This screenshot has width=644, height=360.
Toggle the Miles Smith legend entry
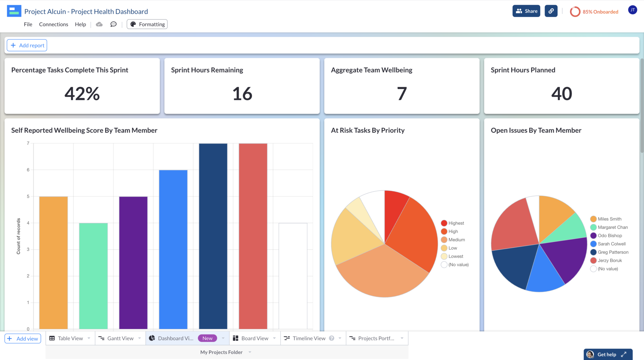click(x=606, y=219)
